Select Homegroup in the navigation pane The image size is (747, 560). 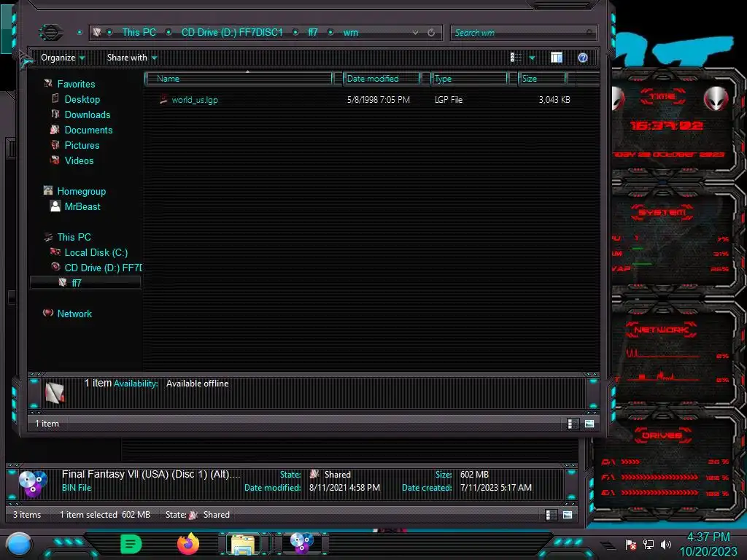point(82,192)
